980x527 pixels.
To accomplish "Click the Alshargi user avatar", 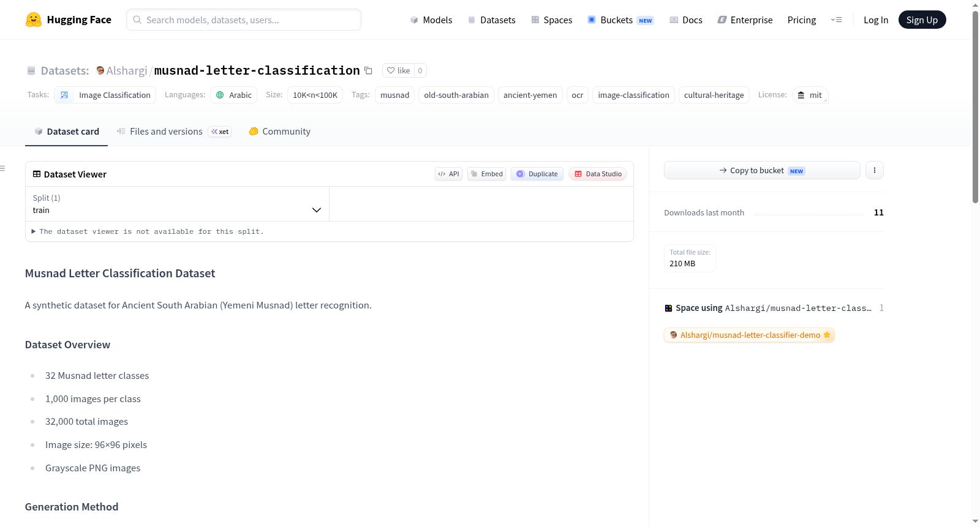I will coord(100,70).
